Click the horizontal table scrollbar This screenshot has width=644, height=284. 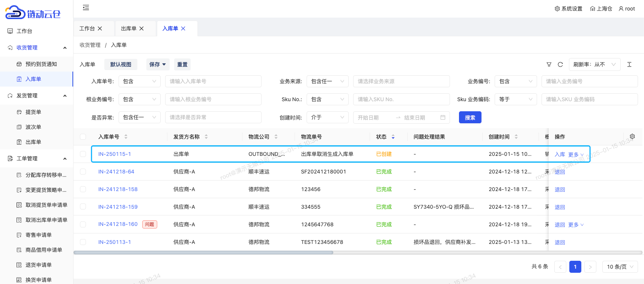[x=203, y=253]
